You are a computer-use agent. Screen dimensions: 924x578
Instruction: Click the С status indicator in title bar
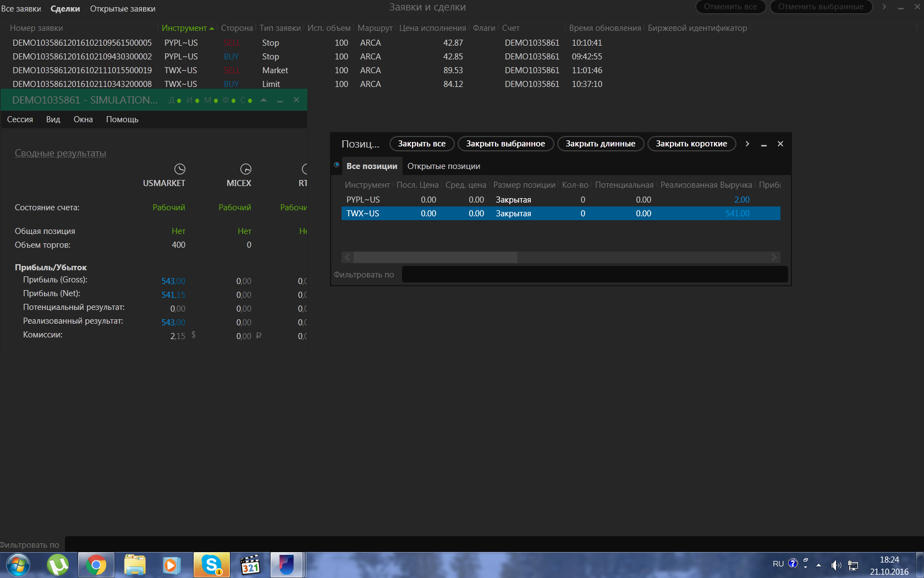click(x=246, y=100)
